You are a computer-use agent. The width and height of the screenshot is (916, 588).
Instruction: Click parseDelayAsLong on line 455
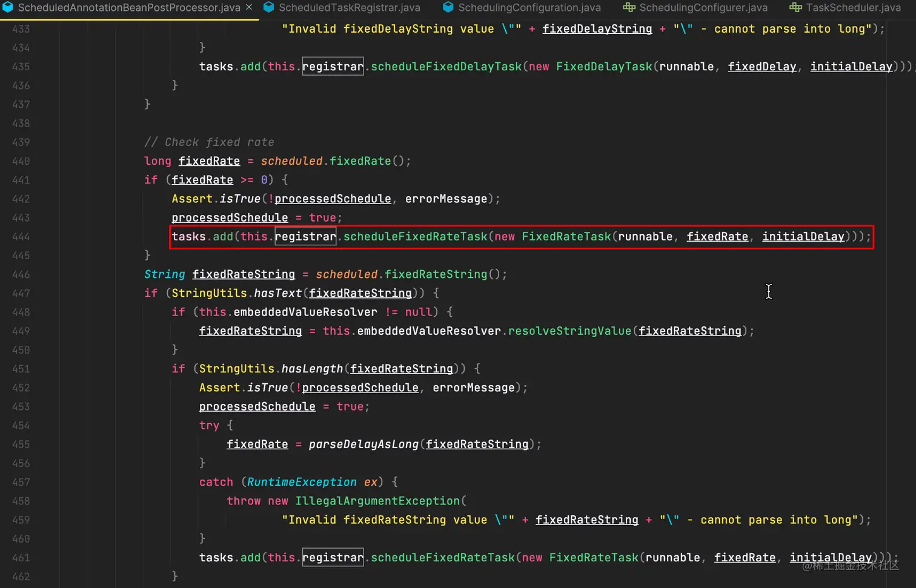(363, 444)
